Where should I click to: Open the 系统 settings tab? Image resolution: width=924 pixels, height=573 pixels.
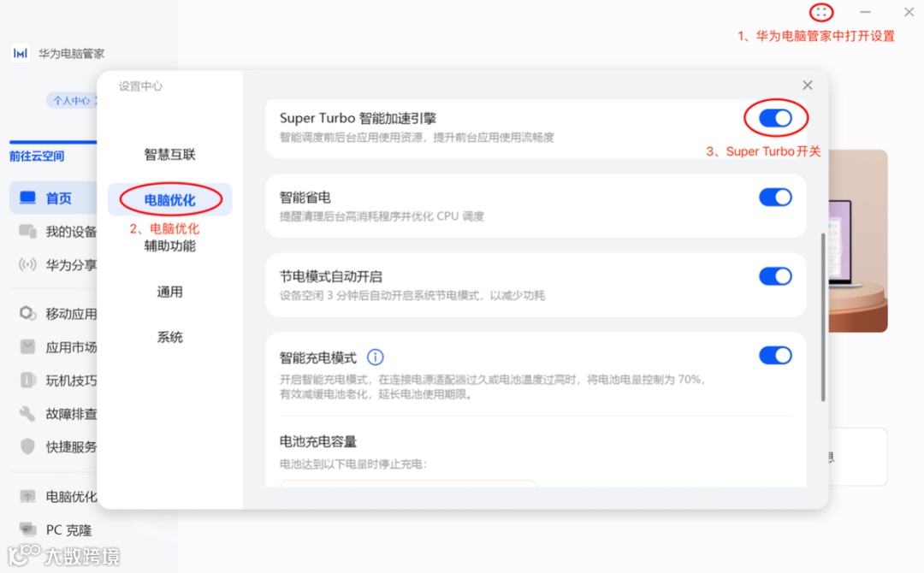point(169,337)
